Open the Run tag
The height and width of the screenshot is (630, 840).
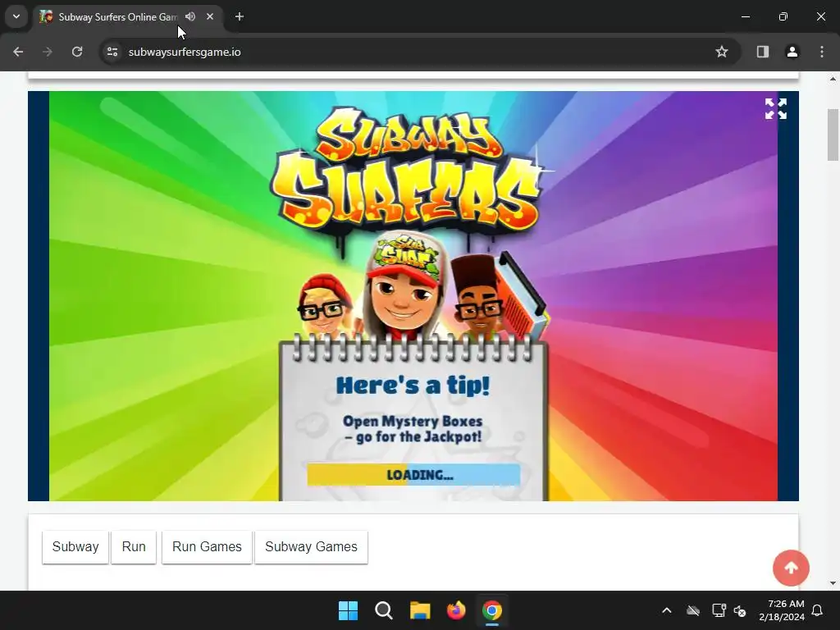(134, 547)
